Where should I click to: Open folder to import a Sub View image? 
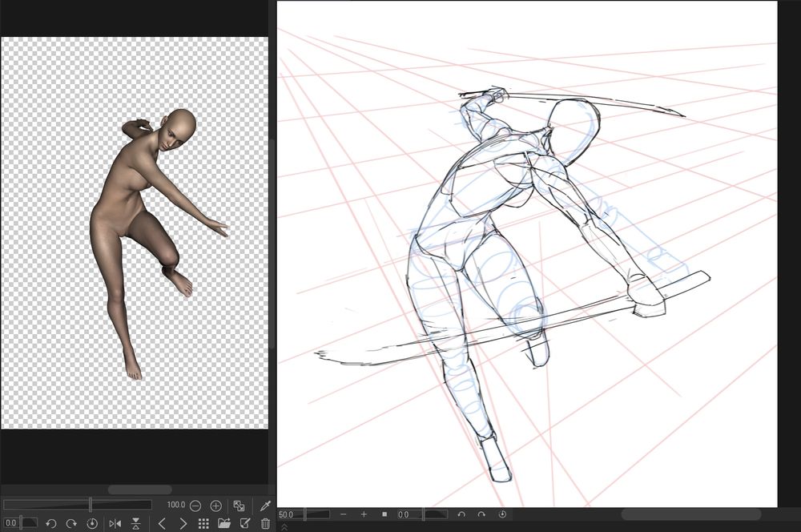click(x=224, y=524)
